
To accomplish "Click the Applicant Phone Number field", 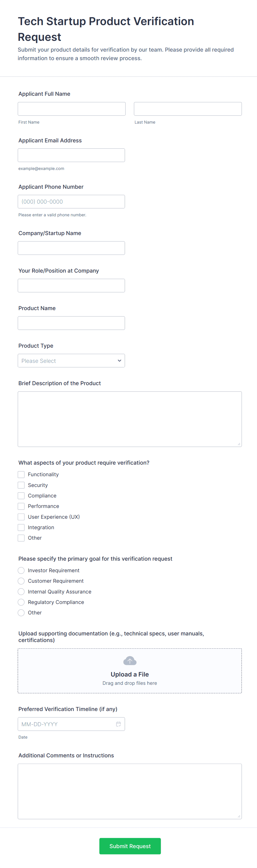I will pyautogui.click(x=71, y=201).
